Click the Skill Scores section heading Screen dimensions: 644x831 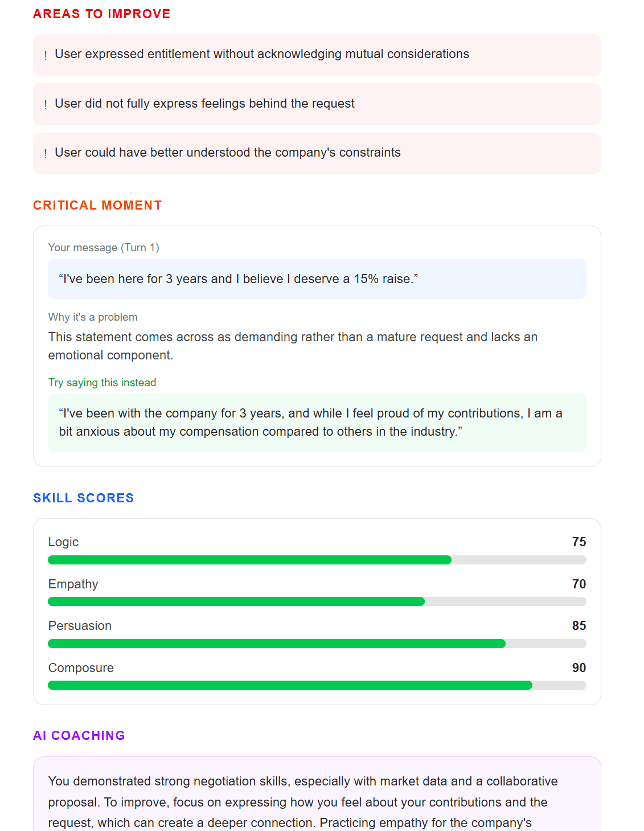point(83,498)
